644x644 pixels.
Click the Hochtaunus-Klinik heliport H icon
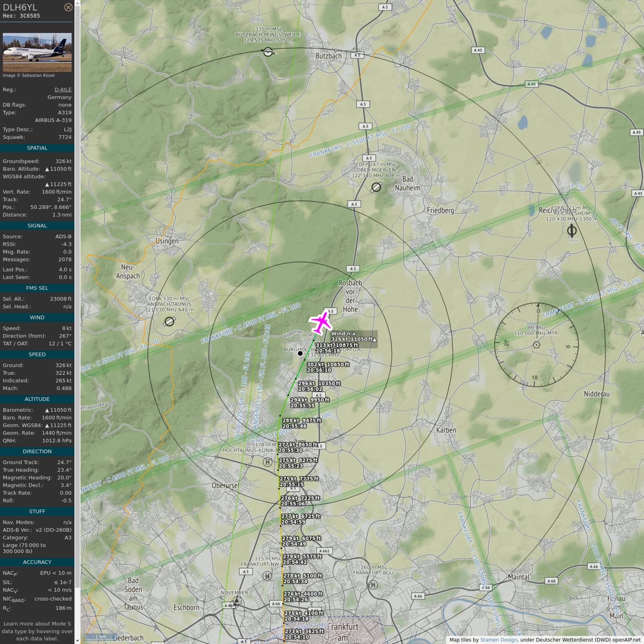click(x=267, y=462)
